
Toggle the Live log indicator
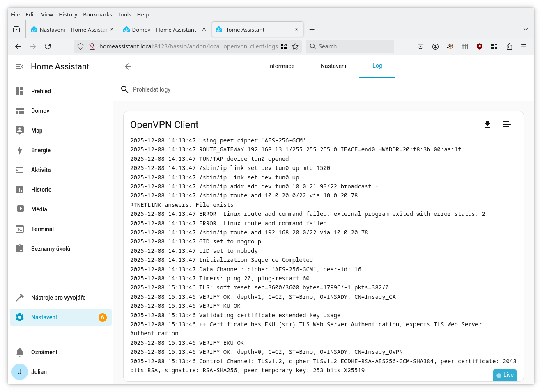(x=505, y=375)
